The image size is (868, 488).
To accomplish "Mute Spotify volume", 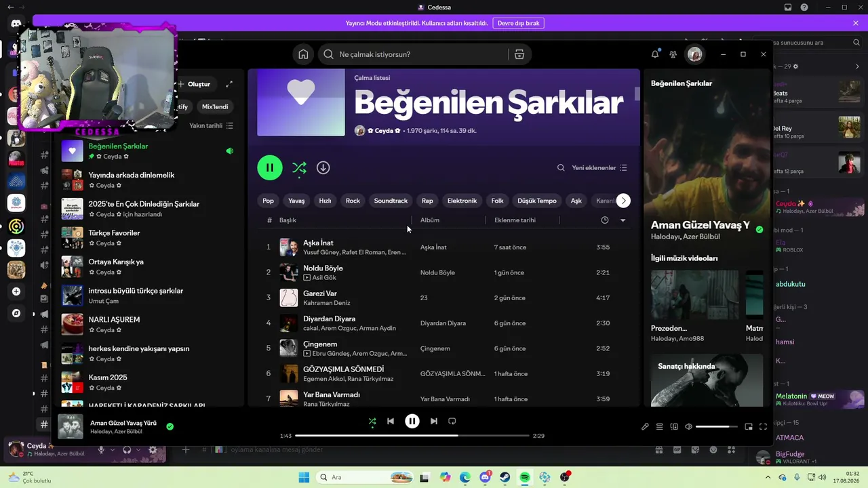I will point(688,426).
